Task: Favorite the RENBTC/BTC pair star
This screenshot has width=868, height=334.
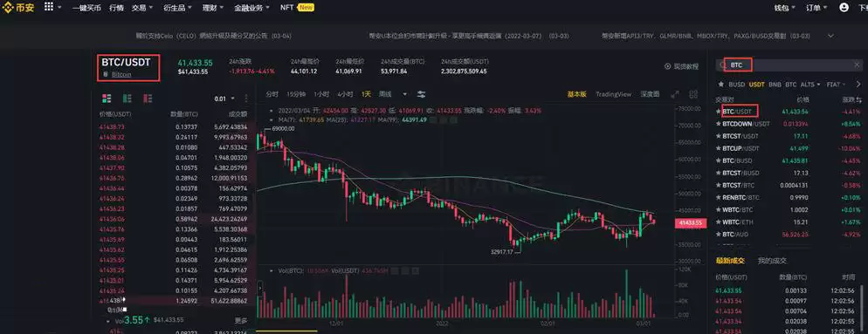Action: (719, 197)
